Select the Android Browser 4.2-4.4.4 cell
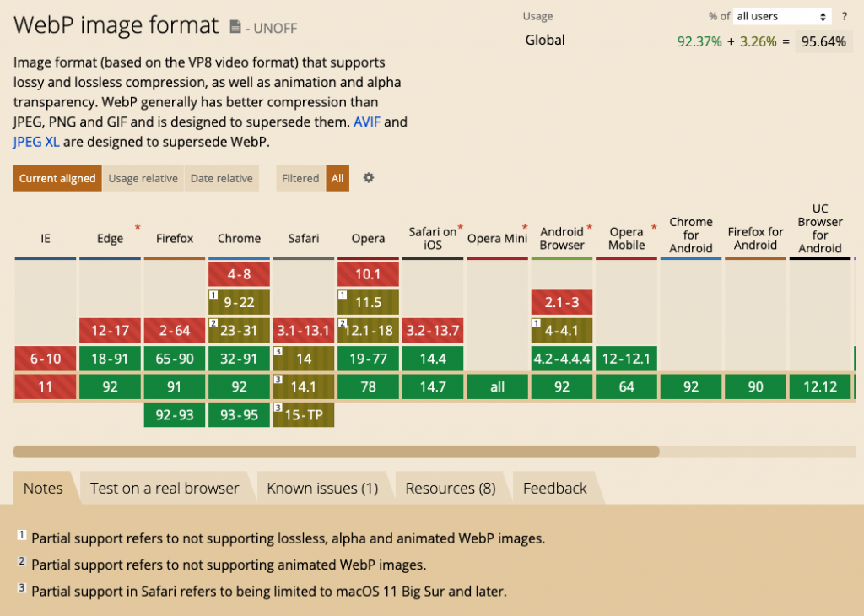Image resolution: width=864 pixels, height=616 pixels. 561,359
